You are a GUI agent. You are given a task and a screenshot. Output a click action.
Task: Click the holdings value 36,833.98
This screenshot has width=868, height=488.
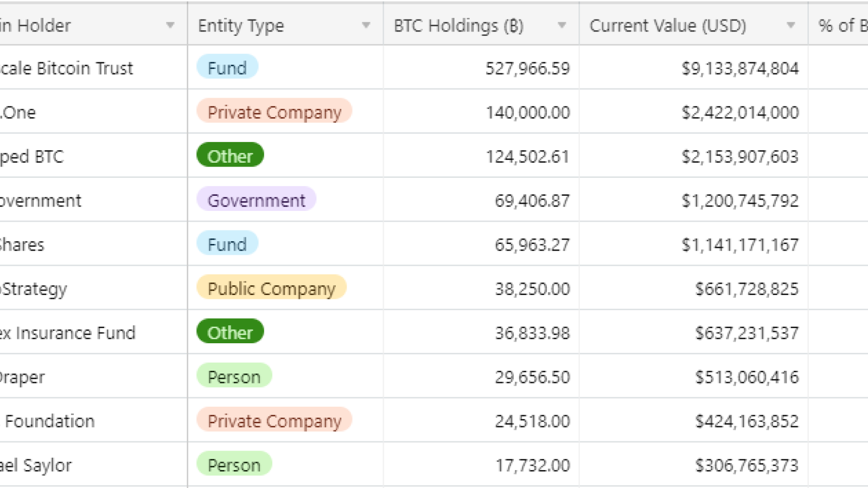click(x=532, y=333)
